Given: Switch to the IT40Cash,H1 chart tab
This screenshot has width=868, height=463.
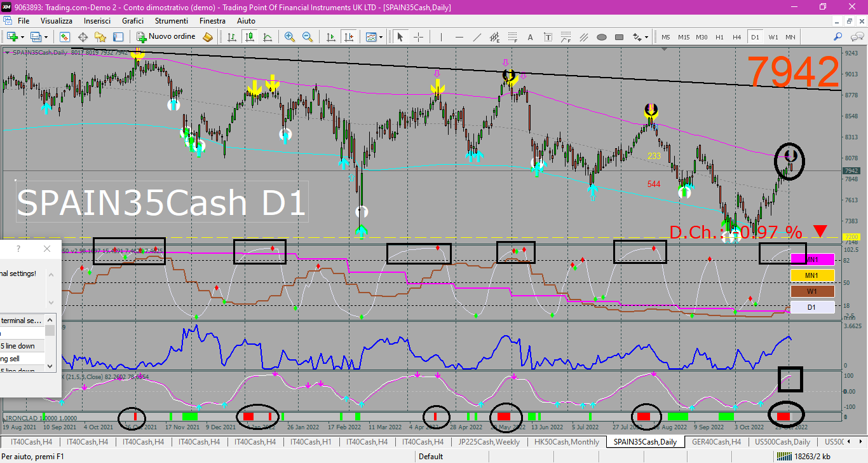Looking at the screenshot, I should click(311, 441).
